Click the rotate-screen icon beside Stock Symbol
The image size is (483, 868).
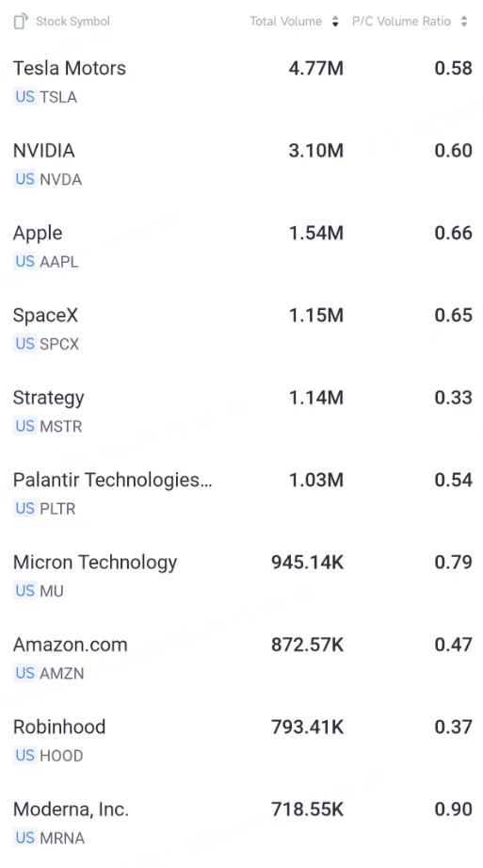click(x=21, y=22)
